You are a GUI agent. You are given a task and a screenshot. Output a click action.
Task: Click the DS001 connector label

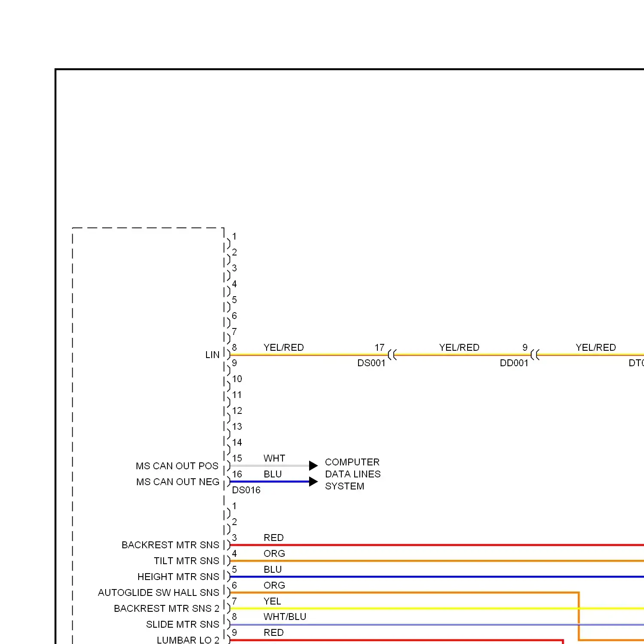[x=371, y=363]
